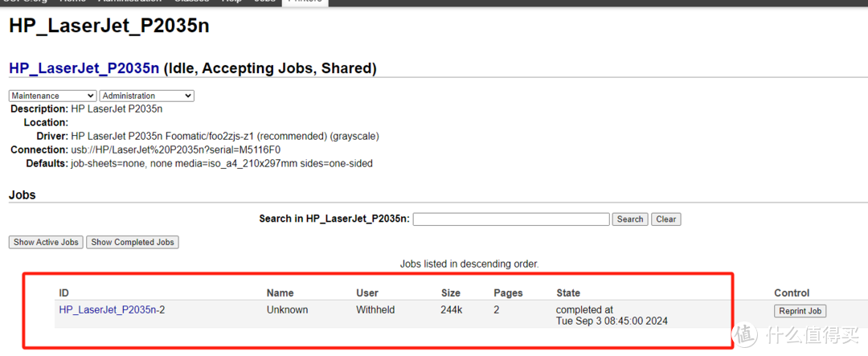Click the Clear button beside Search
This screenshot has height=356, width=868.
(x=665, y=219)
